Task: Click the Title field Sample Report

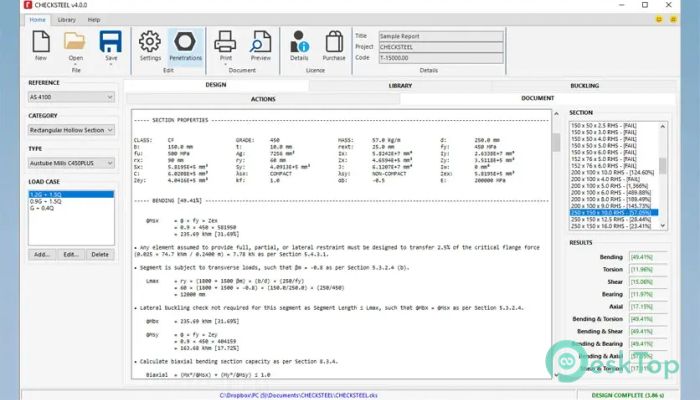Action: pos(441,36)
